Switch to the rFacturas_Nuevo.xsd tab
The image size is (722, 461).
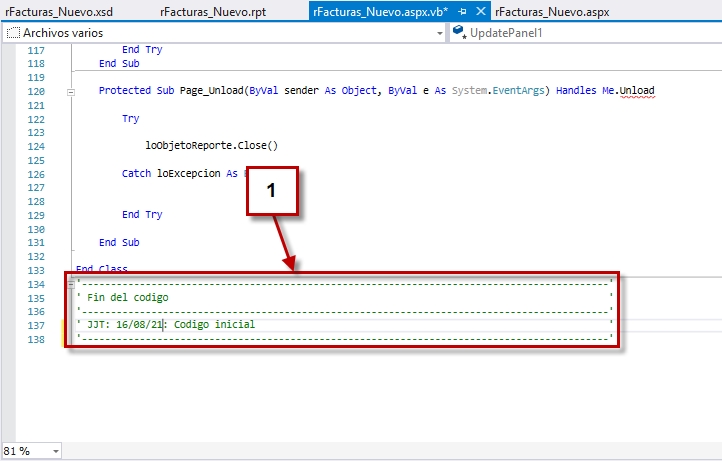59,12
